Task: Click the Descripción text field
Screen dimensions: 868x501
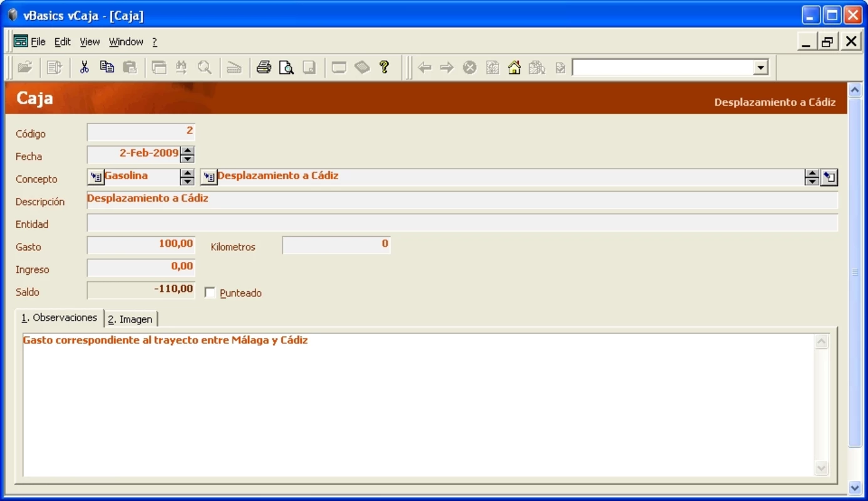Action: [x=462, y=200]
